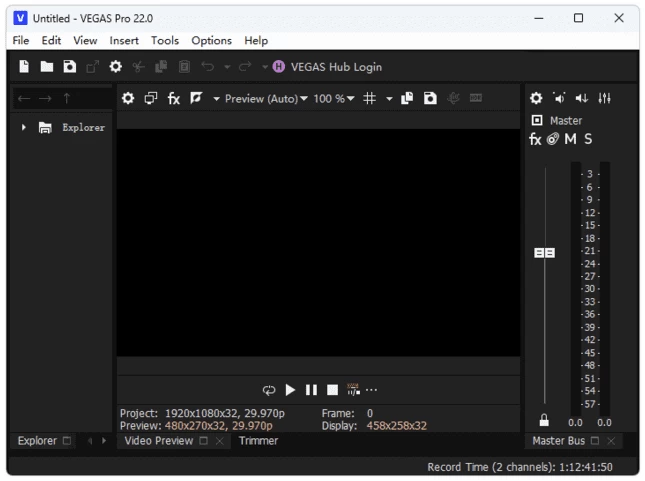
Task: Switch to the Trimmer tab
Action: 258,441
